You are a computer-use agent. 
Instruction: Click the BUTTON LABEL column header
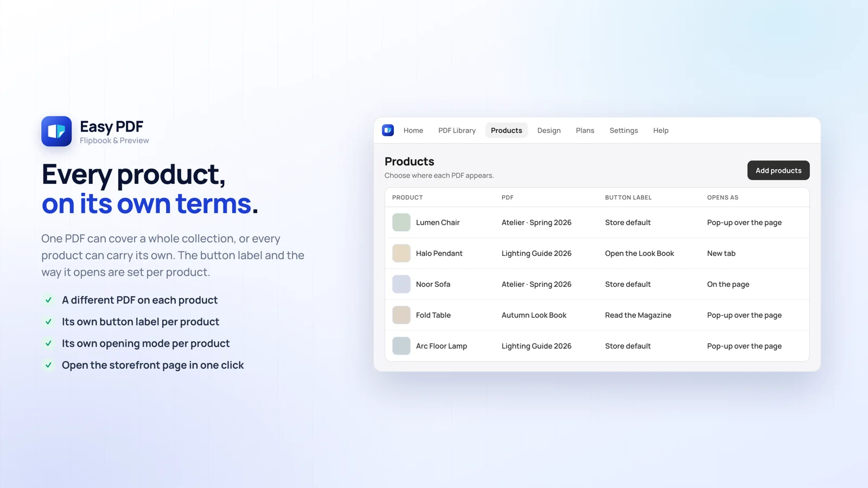tap(628, 197)
